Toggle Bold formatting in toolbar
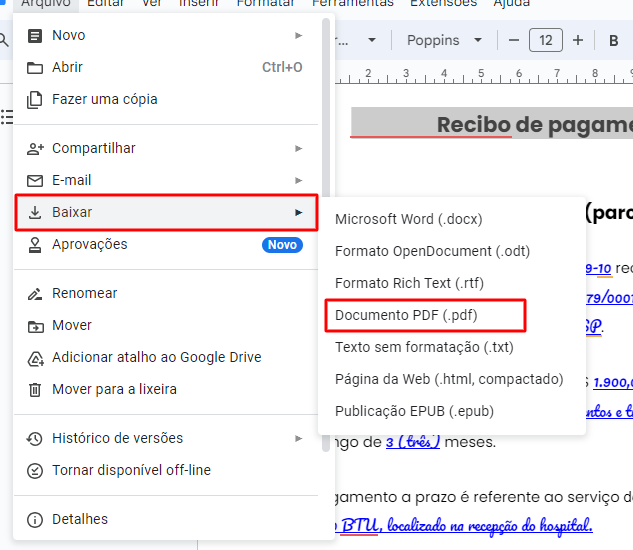The image size is (633, 550). 614,40
